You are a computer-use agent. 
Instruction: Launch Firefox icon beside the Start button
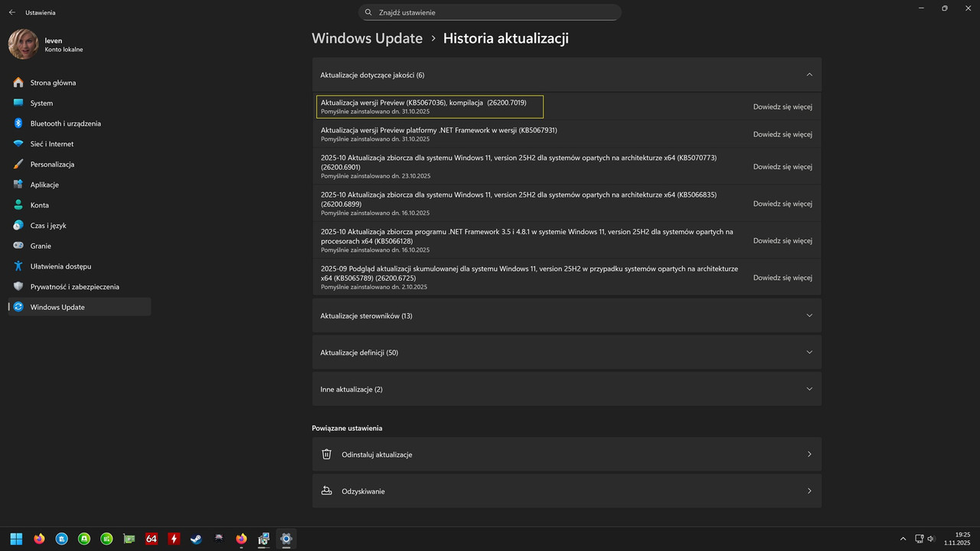coord(39,539)
